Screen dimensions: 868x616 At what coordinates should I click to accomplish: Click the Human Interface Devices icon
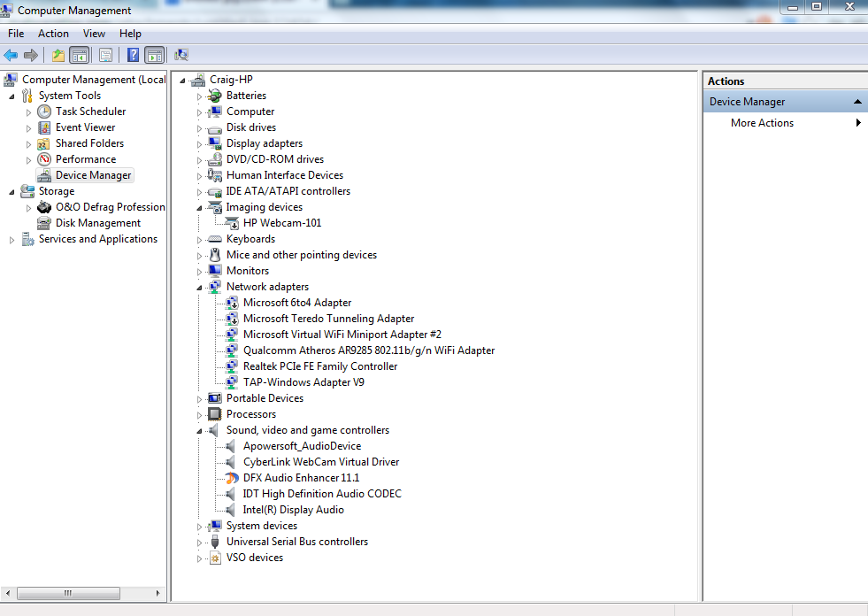tap(215, 175)
